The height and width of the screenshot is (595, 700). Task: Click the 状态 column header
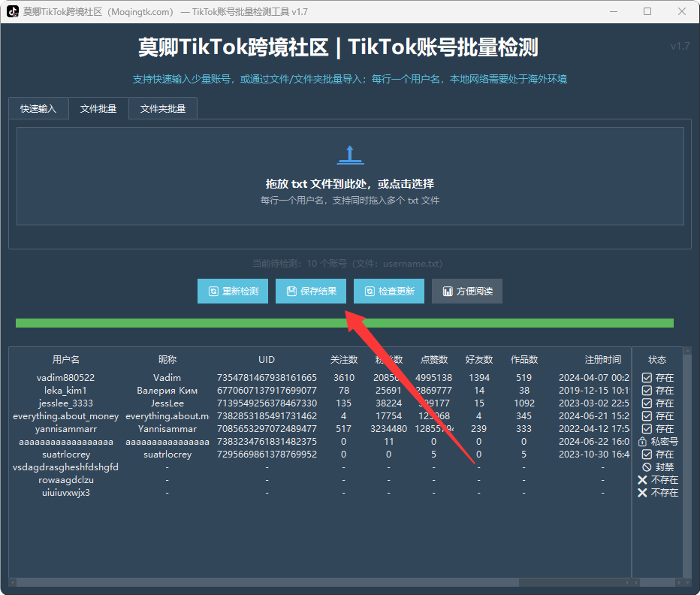click(x=657, y=360)
